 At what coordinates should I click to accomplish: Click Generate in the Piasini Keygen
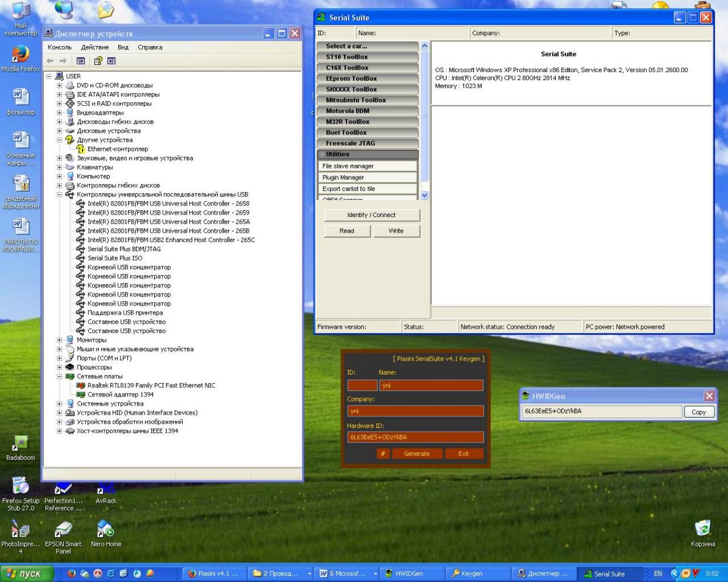coord(417,453)
